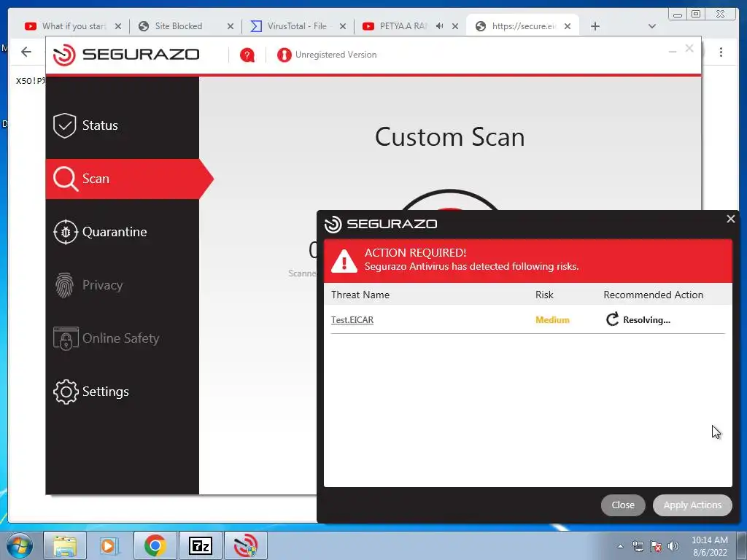
Task: Click the Segurazo logo in main window header
Action: tap(126, 55)
